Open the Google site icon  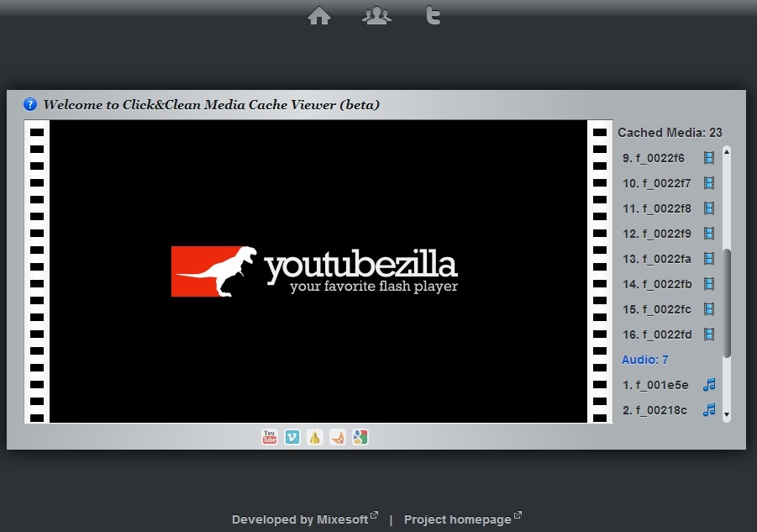pos(360,437)
